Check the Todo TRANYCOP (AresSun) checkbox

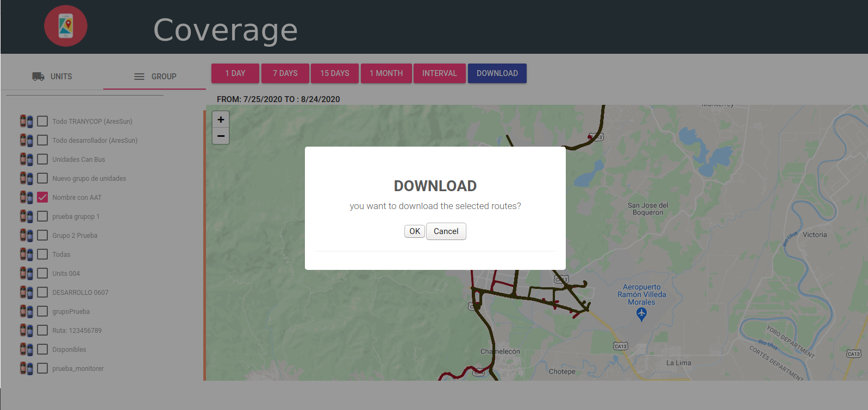click(x=42, y=121)
